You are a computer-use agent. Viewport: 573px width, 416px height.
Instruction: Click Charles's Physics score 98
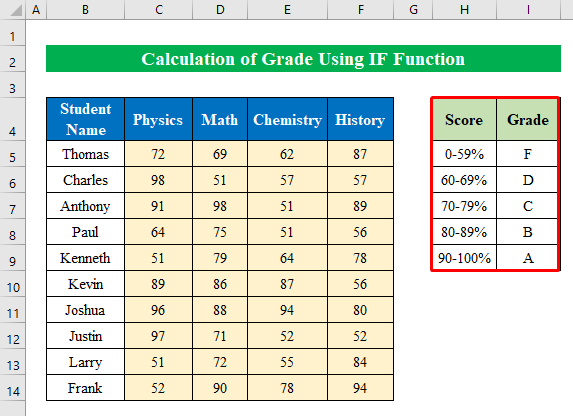pos(158,180)
